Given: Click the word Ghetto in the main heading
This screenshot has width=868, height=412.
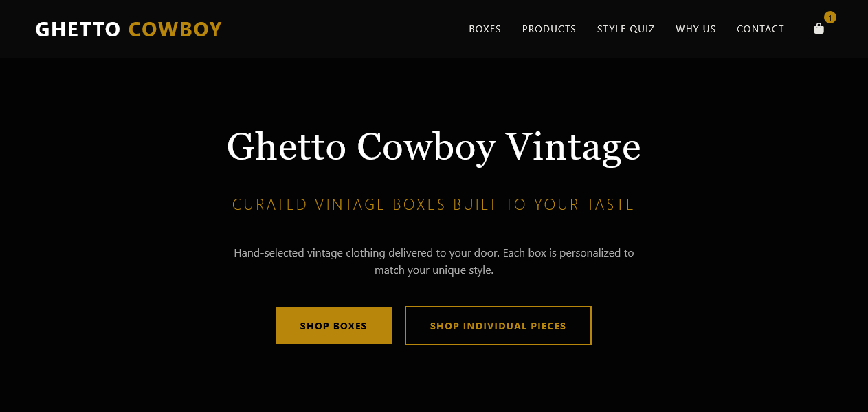Looking at the screenshot, I should coord(286,147).
